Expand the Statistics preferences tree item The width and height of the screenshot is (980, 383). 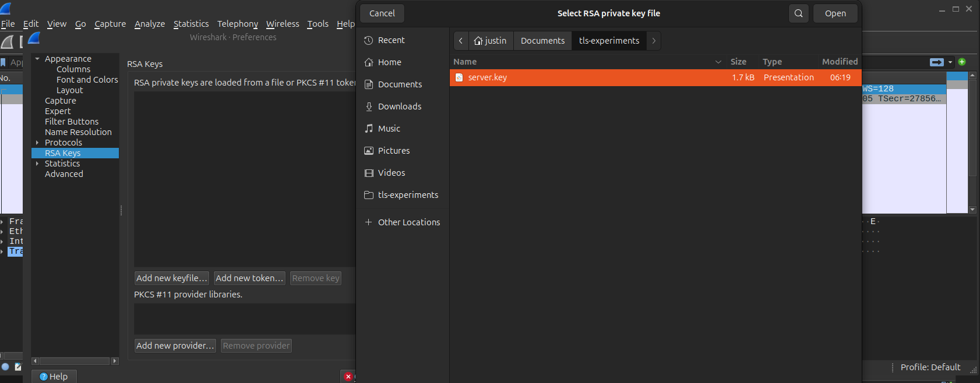(37, 164)
